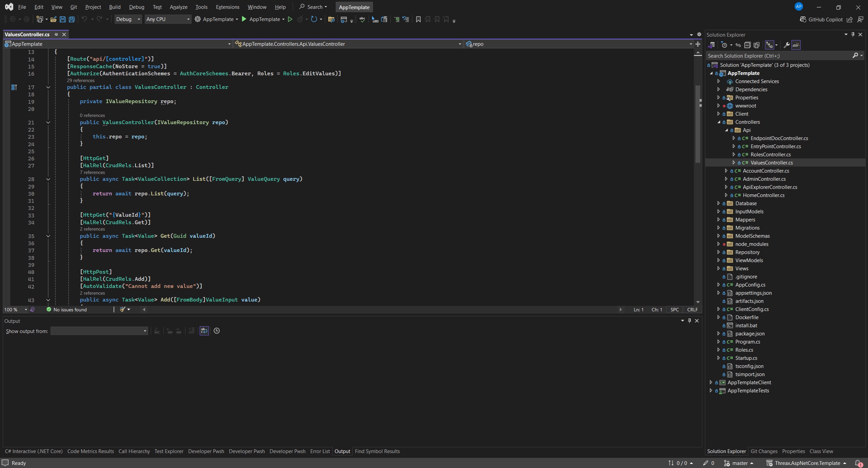The image size is (868, 468).
Task: Click the 7 references CodeLens link
Action: 92,172
